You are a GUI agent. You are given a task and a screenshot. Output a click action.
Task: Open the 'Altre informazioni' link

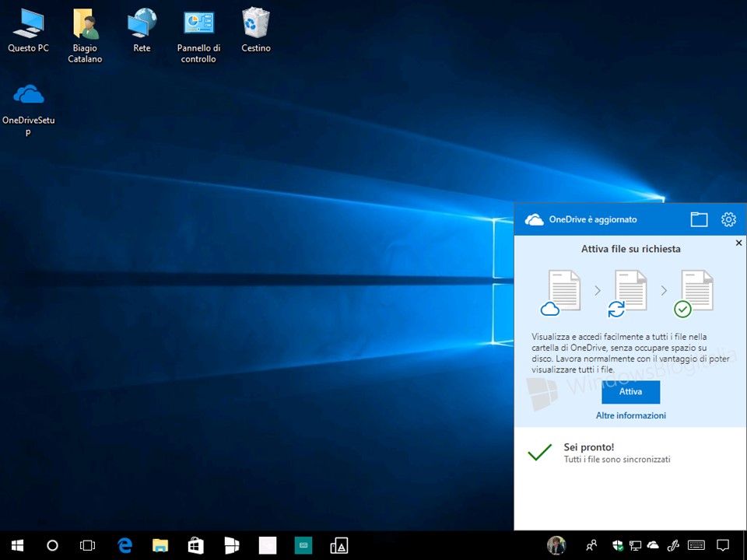coord(631,415)
